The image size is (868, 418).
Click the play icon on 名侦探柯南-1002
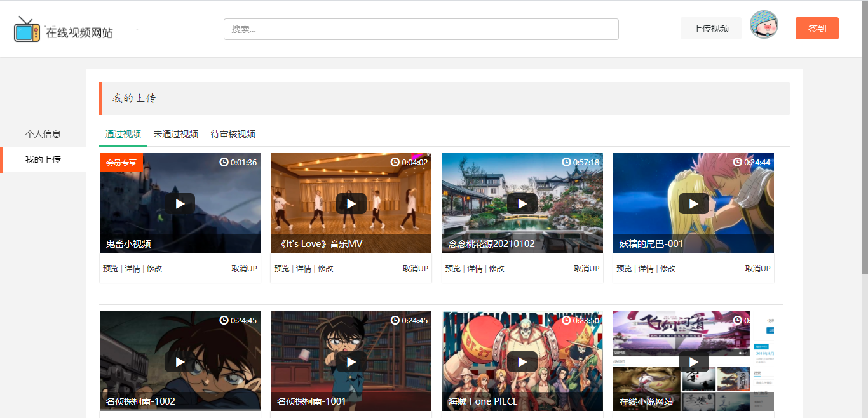click(180, 361)
